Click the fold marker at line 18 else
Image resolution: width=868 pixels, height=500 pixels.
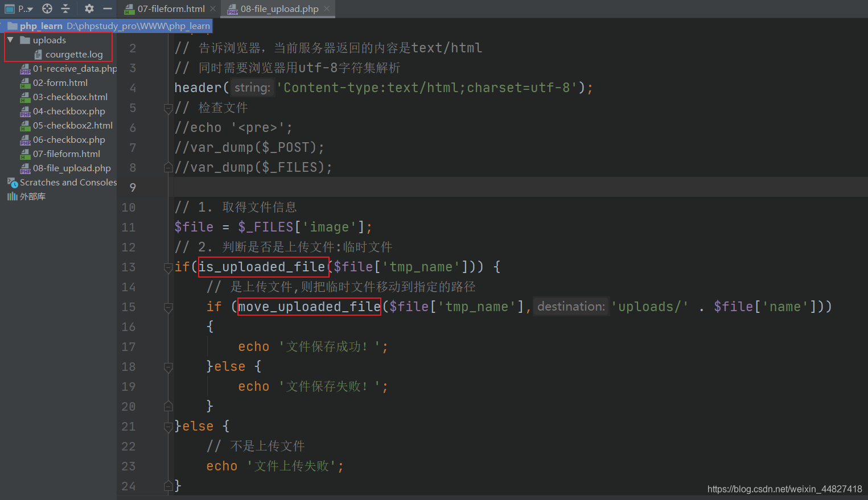tap(168, 367)
